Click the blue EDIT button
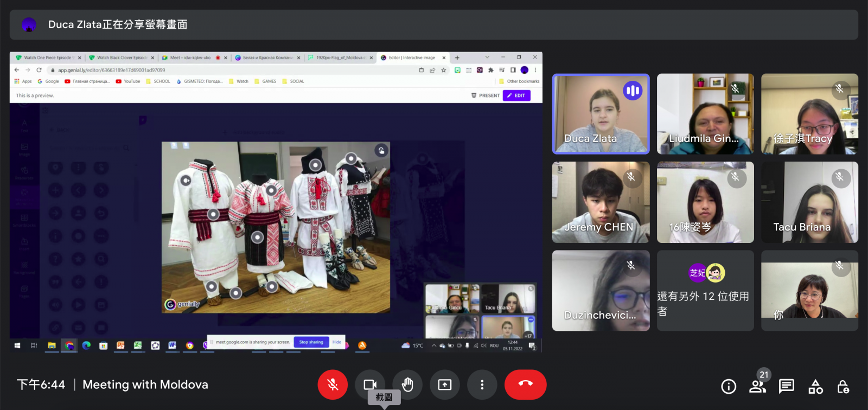This screenshot has width=868, height=410. (x=516, y=95)
